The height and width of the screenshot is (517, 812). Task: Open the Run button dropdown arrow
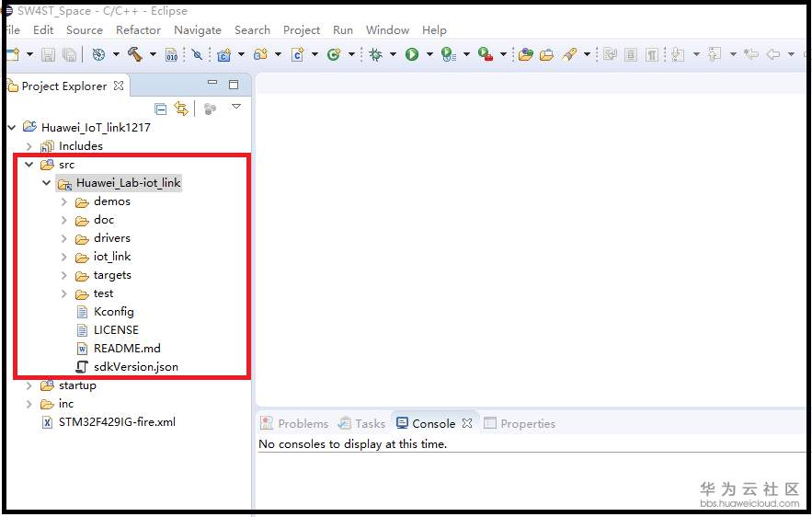429,54
